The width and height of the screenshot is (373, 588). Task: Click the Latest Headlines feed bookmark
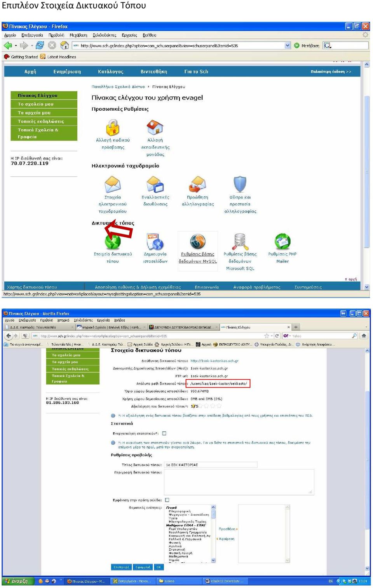[x=58, y=57]
